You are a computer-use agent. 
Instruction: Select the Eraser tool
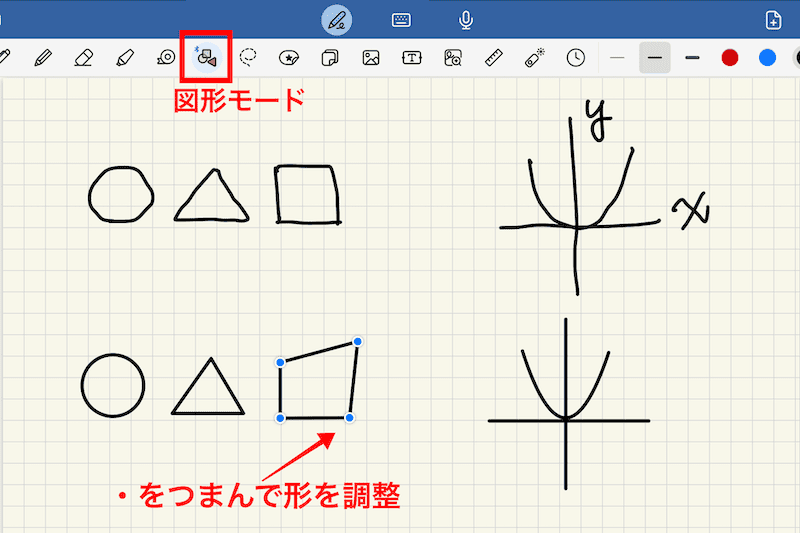point(84,58)
